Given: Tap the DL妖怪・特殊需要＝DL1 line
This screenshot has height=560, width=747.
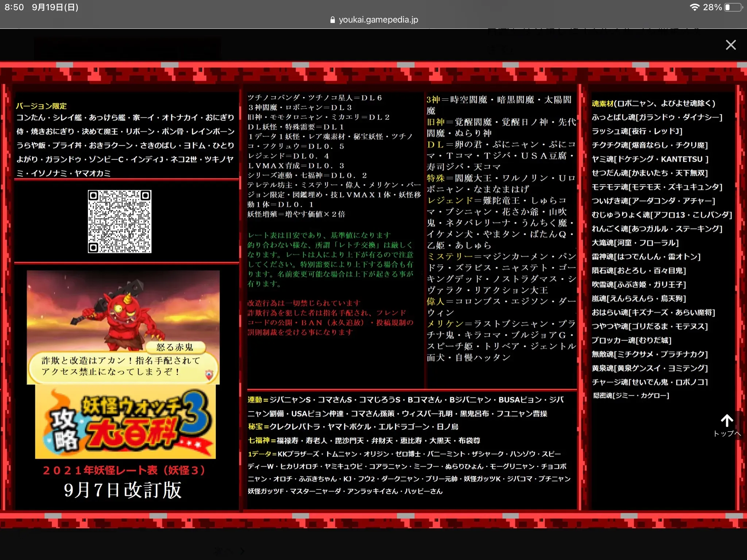Looking at the screenshot, I should (x=296, y=127).
